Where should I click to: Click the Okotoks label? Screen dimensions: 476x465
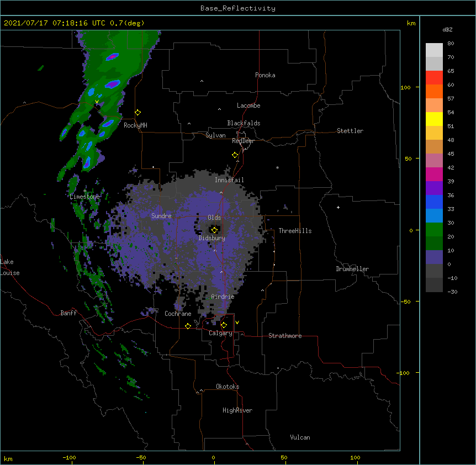pos(228,387)
